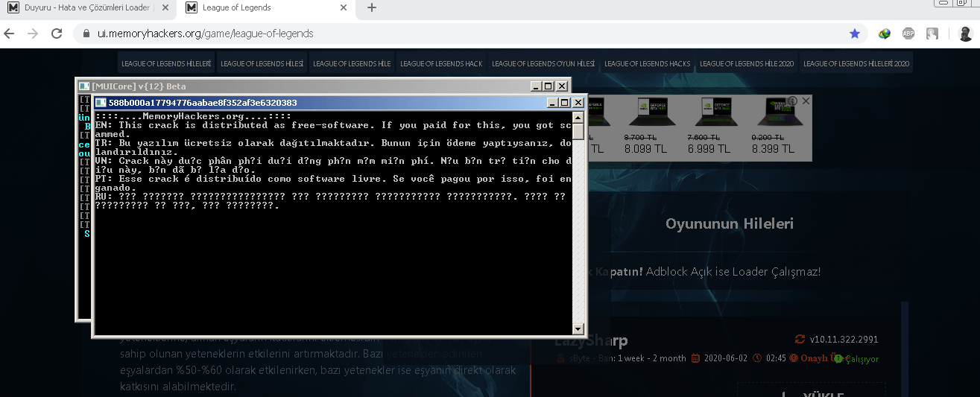The image size is (980, 397).
Task: Reload the current page
Action: click(x=57, y=34)
